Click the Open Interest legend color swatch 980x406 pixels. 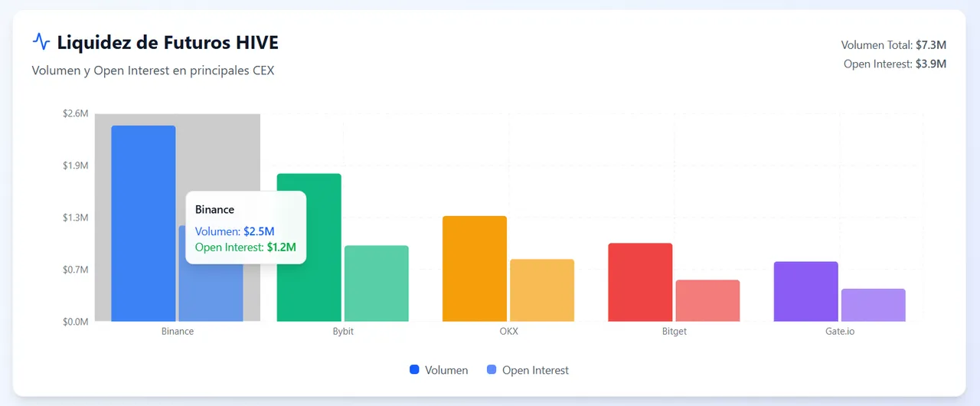[x=492, y=370]
